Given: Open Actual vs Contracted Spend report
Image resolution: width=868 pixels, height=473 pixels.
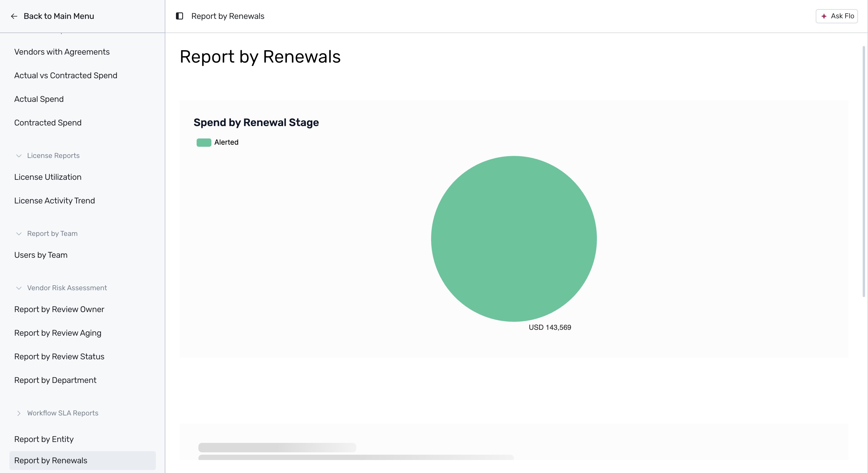Looking at the screenshot, I should (x=66, y=76).
